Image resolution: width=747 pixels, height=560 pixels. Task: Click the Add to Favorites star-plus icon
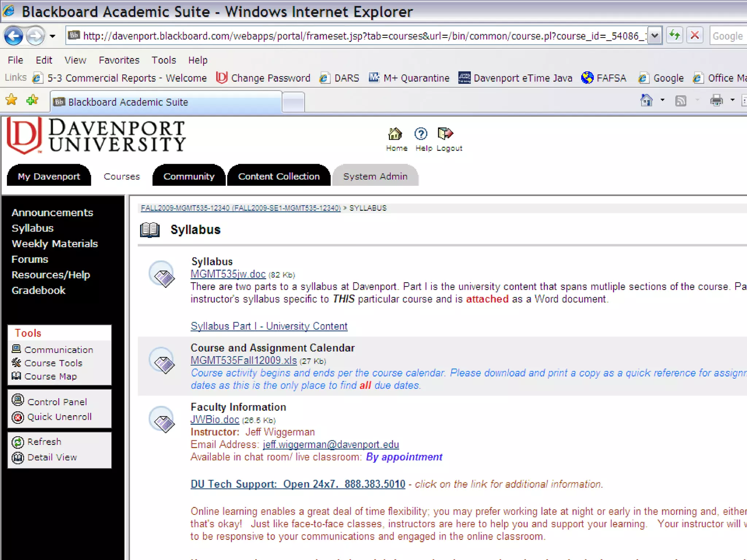click(x=32, y=100)
